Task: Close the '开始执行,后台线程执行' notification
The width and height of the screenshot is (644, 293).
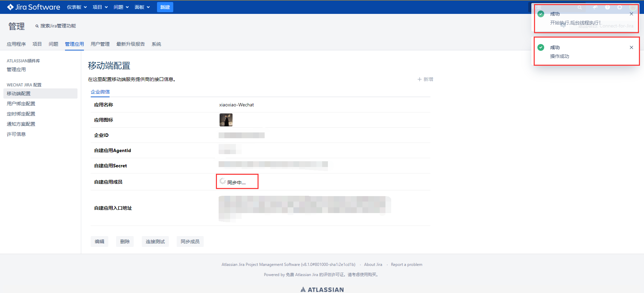Action: (x=631, y=14)
